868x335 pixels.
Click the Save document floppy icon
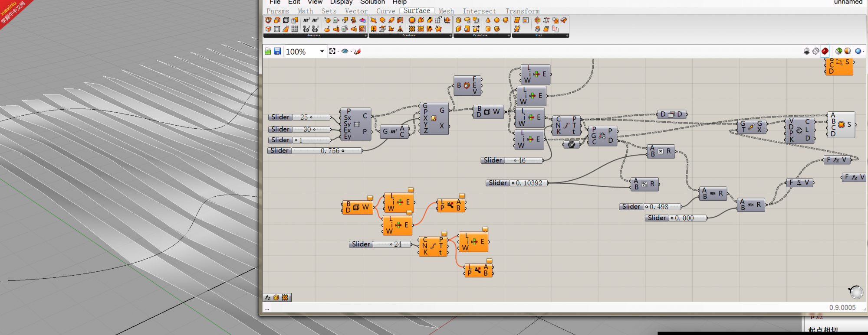click(x=277, y=51)
